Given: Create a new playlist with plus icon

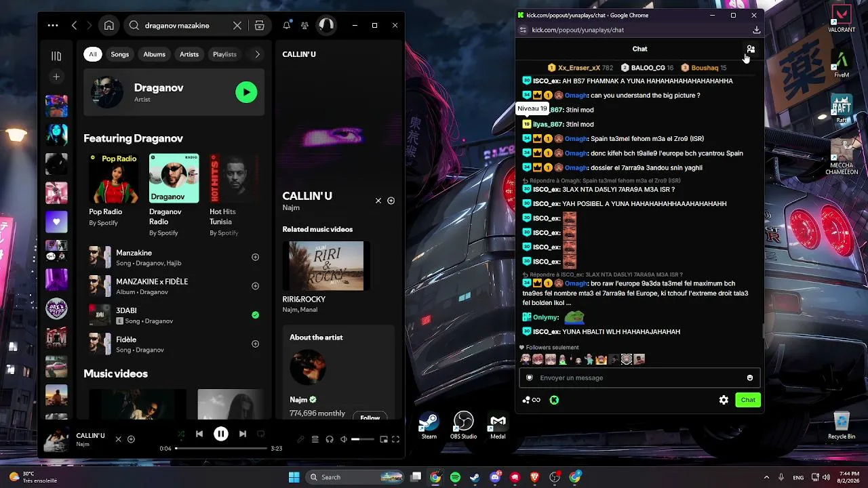Looking at the screenshot, I should [x=56, y=77].
